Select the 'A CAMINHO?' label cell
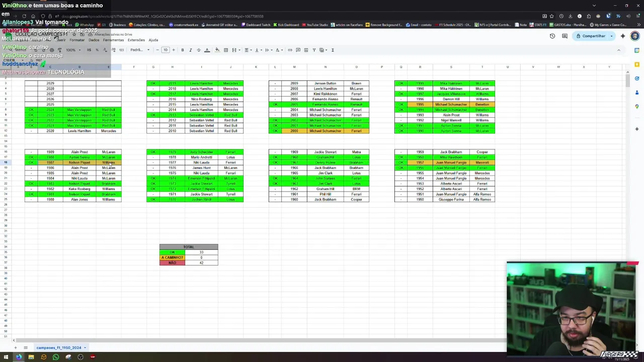The width and height of the screenshot is (644, 362). coord(173,257)
